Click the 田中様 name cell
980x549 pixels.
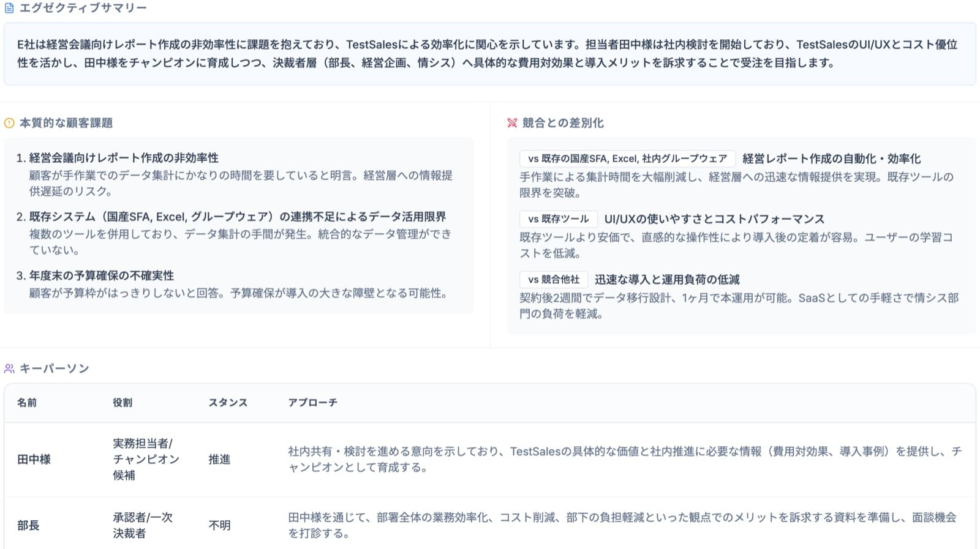[34, 460]
